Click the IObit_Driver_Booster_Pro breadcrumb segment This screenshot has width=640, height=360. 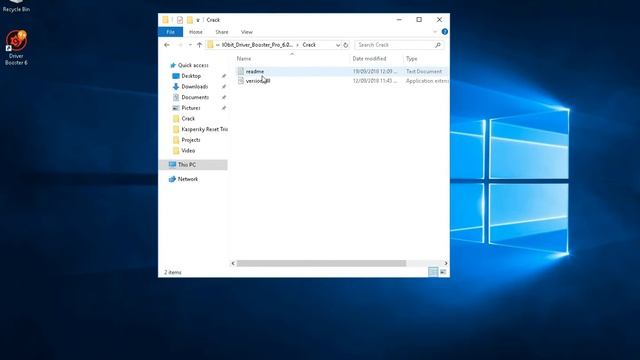click(257, 45)
